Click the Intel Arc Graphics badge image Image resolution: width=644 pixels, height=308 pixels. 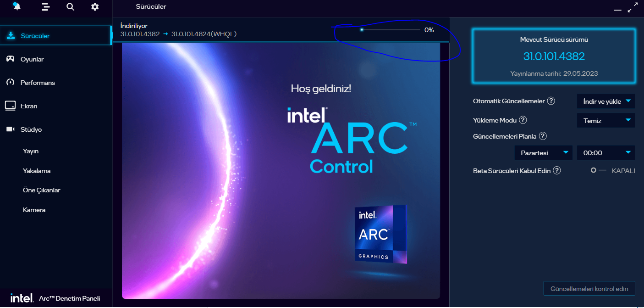(x=381, y=235)
